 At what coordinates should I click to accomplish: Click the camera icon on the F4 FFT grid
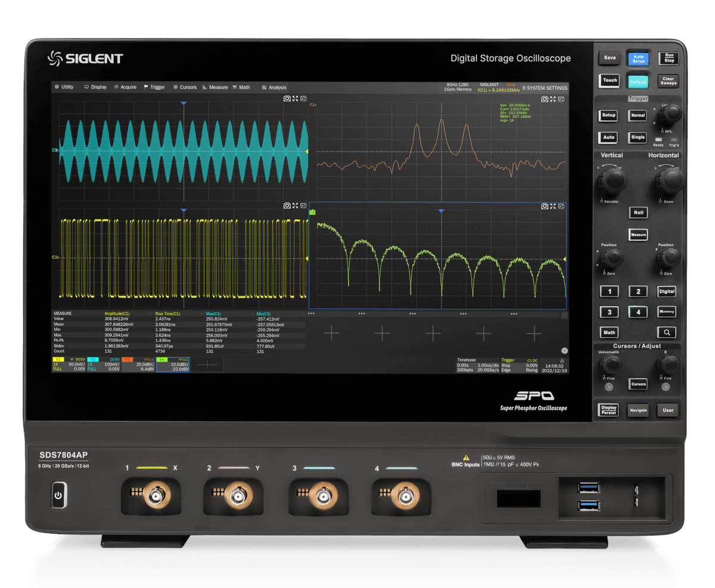click(545, 206)
